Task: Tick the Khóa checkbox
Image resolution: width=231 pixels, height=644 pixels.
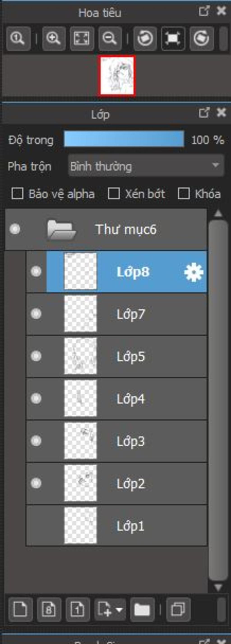Action: coord(183,194)
